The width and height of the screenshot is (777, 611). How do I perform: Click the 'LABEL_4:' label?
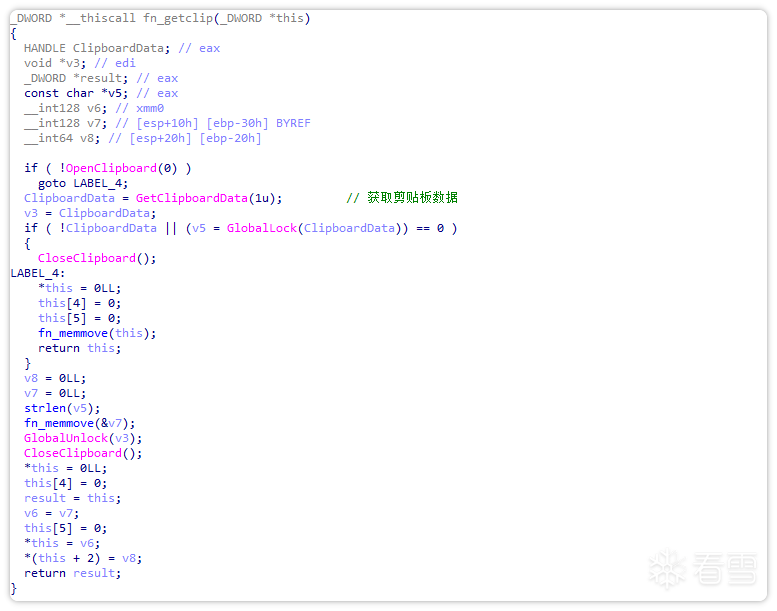[x=38, y=273]
